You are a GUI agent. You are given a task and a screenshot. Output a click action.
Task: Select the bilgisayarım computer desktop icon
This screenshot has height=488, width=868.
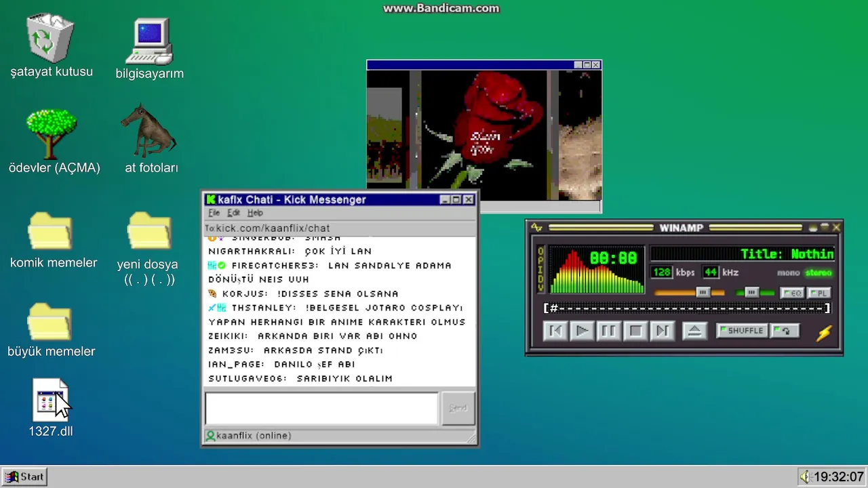(150, 41)
